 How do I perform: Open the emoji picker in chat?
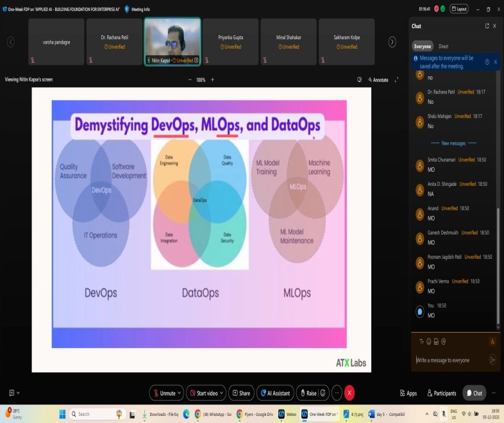click(428, 342)
